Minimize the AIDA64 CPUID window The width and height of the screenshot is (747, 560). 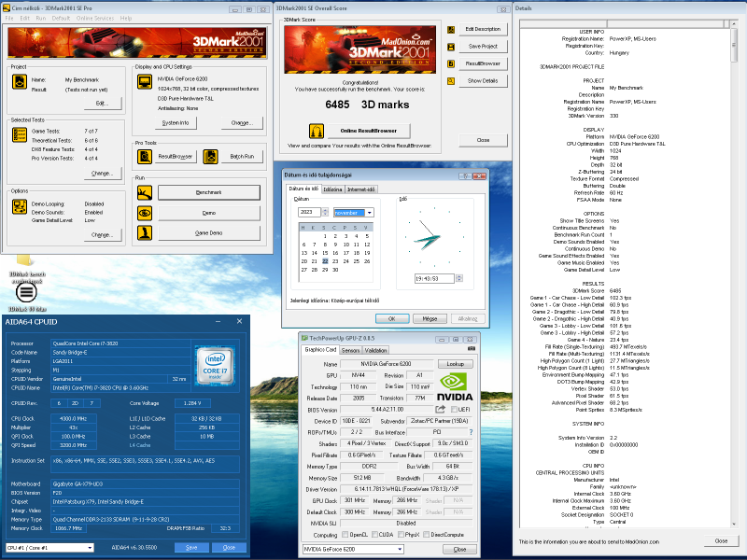point(218,321)
